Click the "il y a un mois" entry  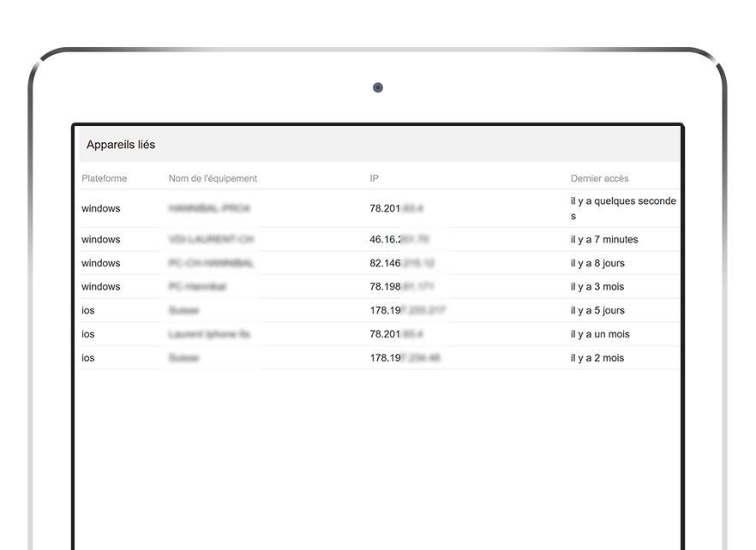(x=600, y=334)
